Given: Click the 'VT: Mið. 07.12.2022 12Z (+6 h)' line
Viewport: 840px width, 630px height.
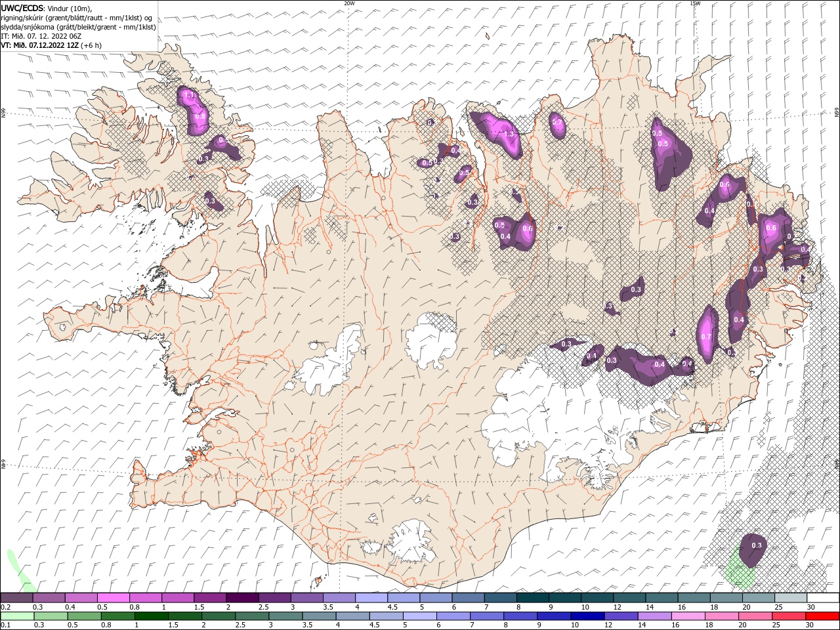Looking at the screenshot, I should click(51, 45).
